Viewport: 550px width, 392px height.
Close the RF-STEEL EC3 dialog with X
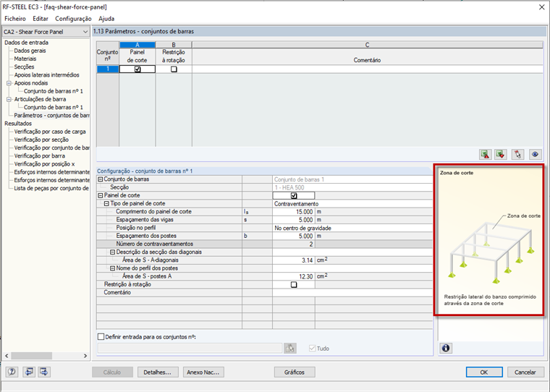coord(541,7)
